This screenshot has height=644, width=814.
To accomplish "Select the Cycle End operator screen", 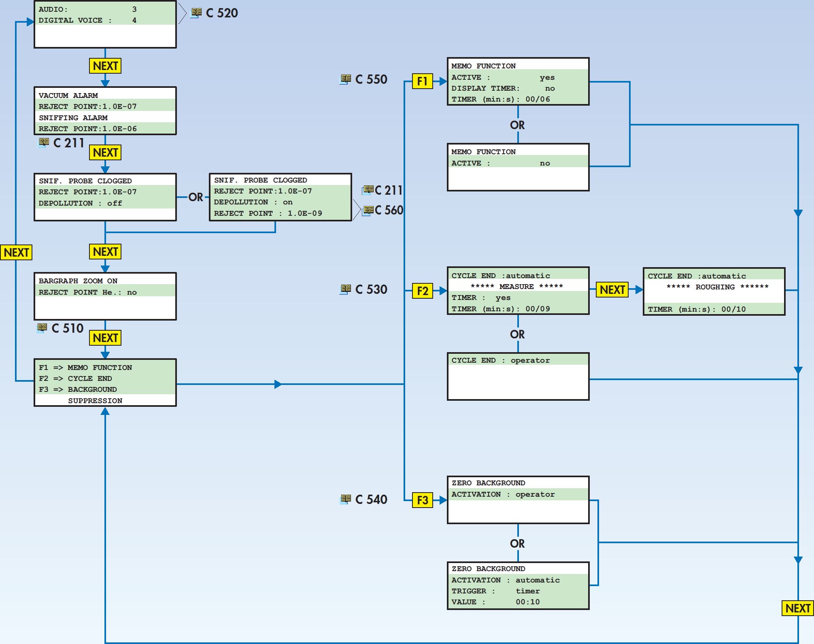I will coord(518,376).
